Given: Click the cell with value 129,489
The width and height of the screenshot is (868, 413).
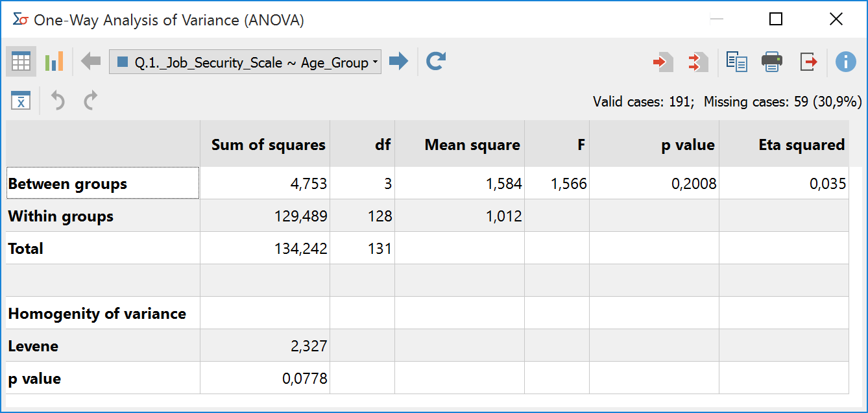Looking at the screenshot, I should pyautogui.click(x=265, y=216).
